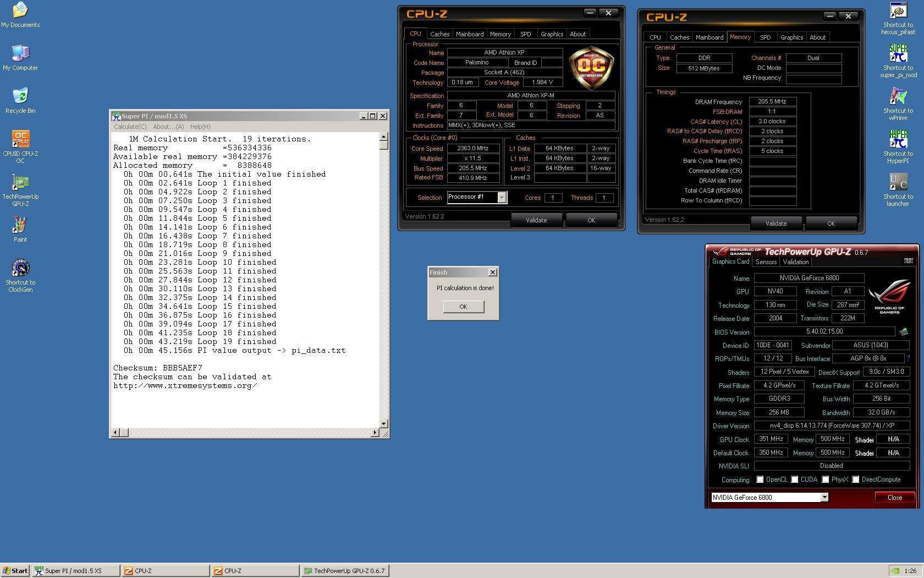Open Validation tab in GPU-Z
Viewport: 924px width, 578px height.
click(796, 262)
